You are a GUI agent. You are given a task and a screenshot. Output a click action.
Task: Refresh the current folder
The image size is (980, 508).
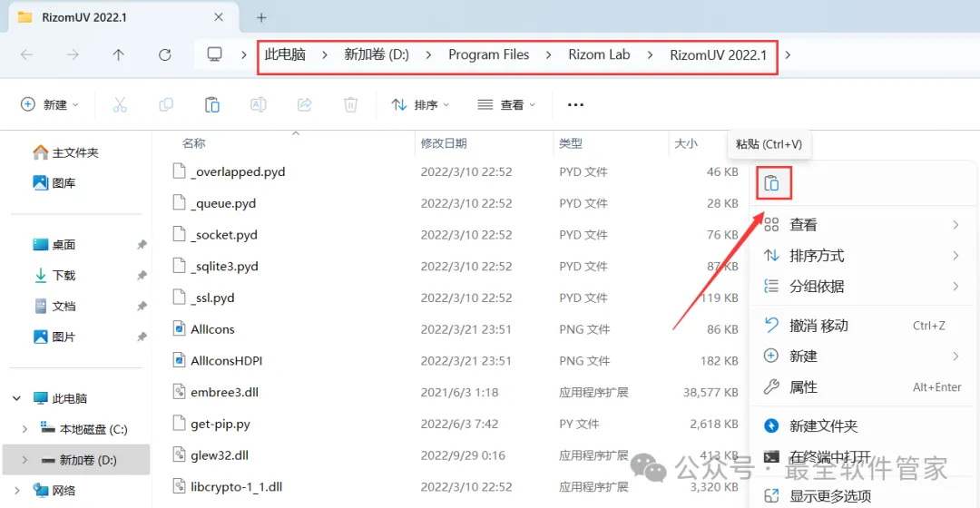click(165, 55)
